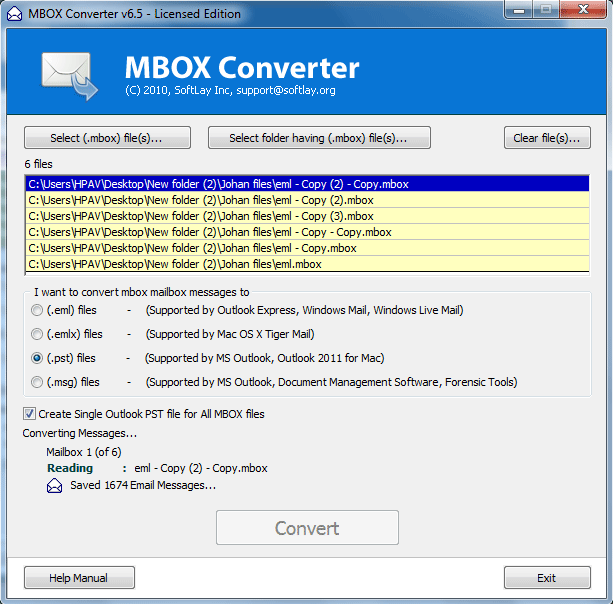Click Select folder having (.mbox) file(s) button
Screen dimensions: 613x604
click(x=319, y=138)
